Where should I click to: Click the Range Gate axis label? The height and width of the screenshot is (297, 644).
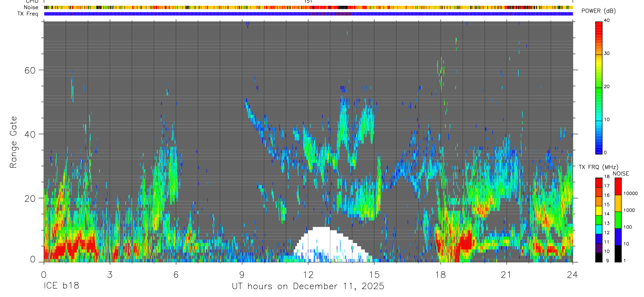(13, 142)
